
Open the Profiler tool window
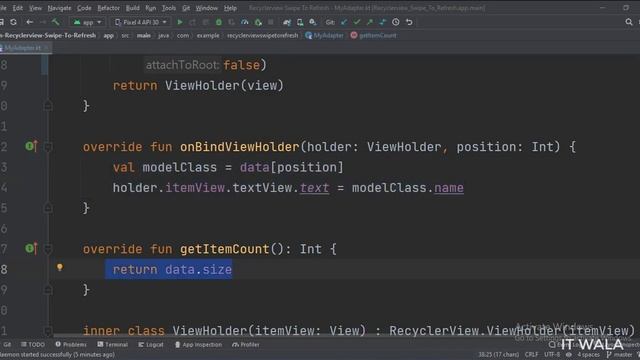pyautogui.click(x=246, y=344)
